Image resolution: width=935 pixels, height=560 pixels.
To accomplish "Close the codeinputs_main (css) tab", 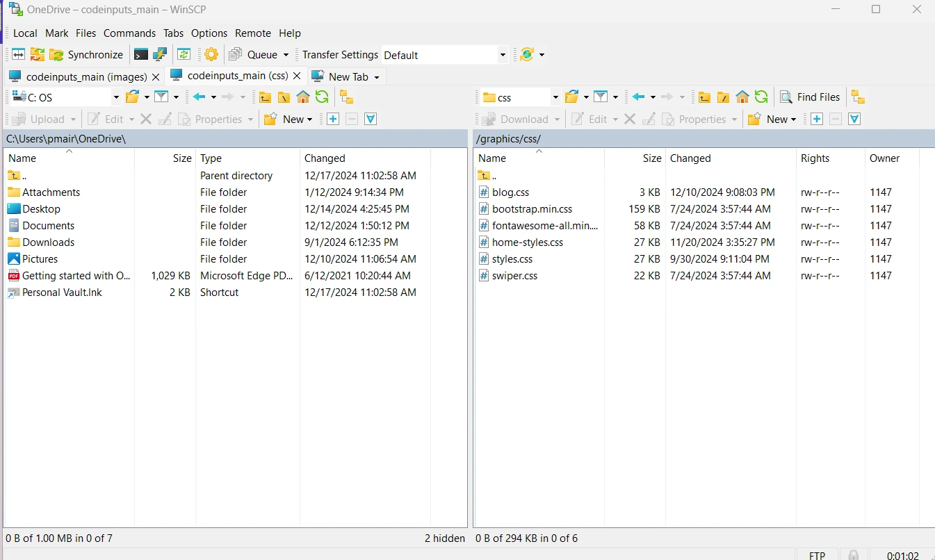I will pyautogui.click(x=297, y=75).
